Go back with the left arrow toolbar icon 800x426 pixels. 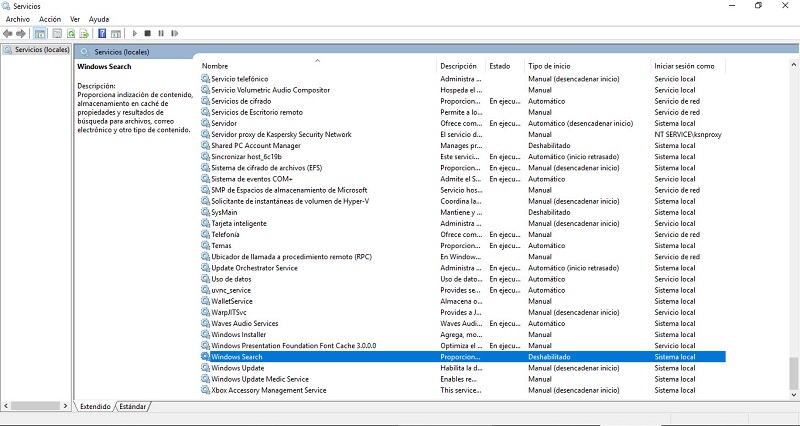point(8,34)
